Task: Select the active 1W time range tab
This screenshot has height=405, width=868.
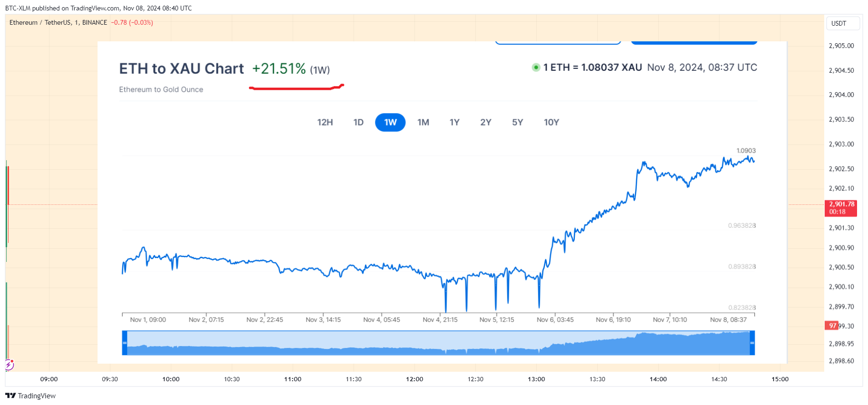Action: 390,122
